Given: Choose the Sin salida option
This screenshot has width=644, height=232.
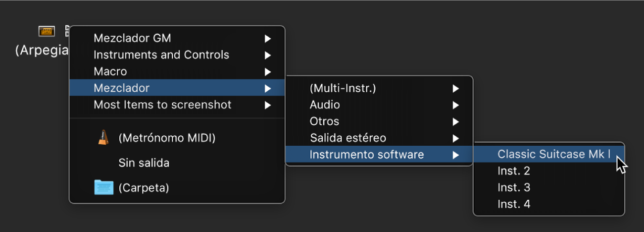Looking at the screenshot, I should [x=144, y=163].
